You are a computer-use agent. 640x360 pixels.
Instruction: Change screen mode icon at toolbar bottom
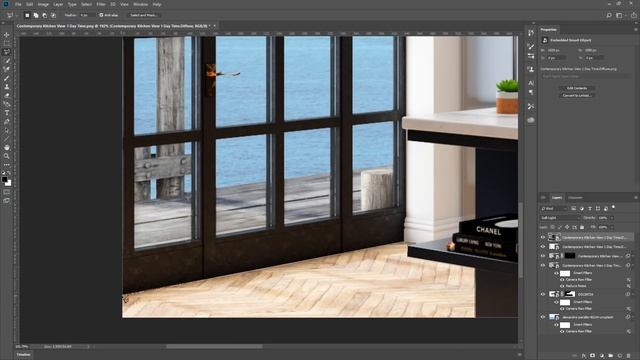7,200
